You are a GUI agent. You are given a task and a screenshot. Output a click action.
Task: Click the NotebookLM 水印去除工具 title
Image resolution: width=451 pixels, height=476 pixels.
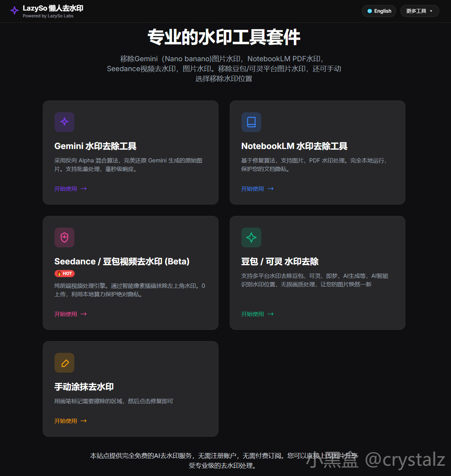click(294, 146)
